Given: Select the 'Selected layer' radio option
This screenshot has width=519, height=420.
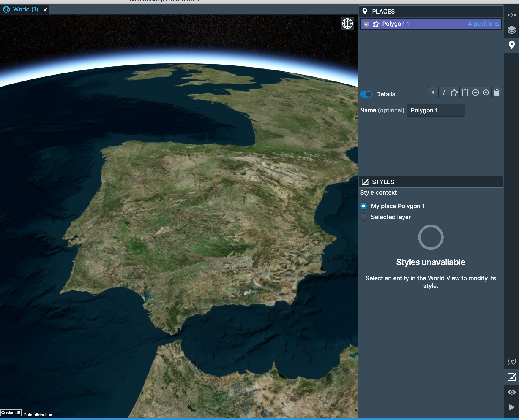Looking at the screenshot, I should [363, 217].
